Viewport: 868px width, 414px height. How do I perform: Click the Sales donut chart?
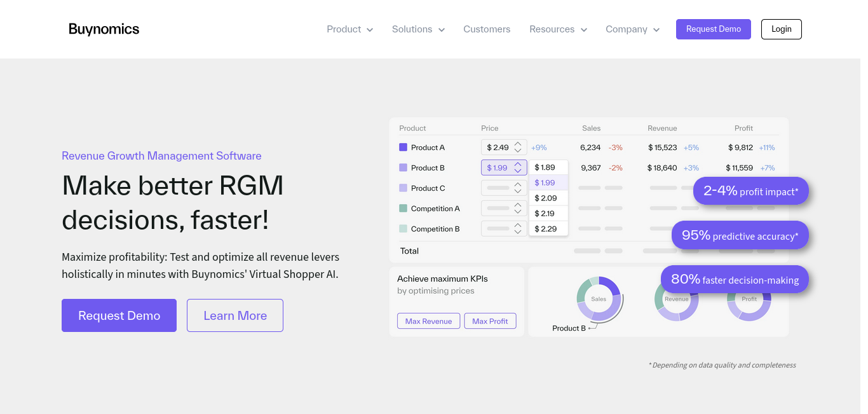[x=599, y=299]
